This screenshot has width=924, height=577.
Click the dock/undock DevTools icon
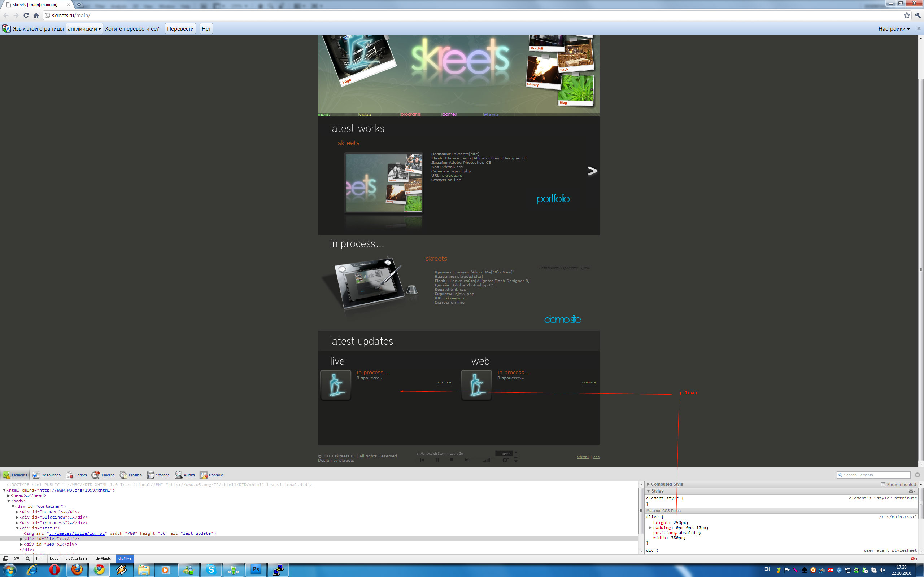coord(5,558)
